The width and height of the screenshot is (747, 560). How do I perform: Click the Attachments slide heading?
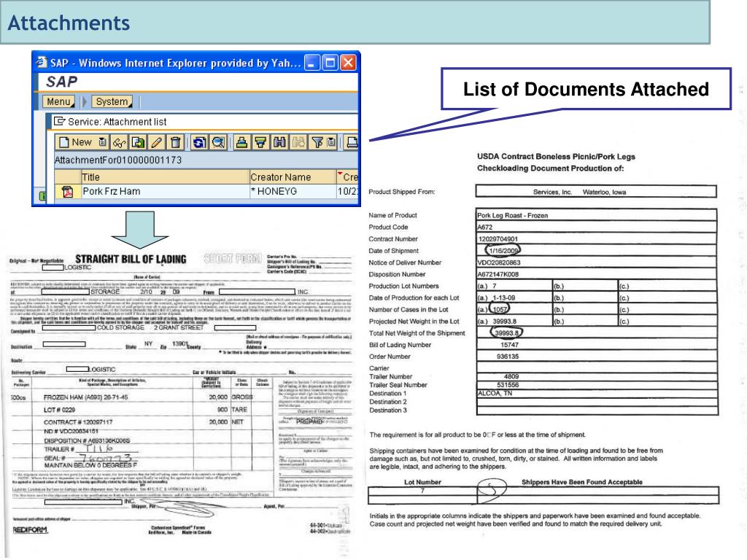69,23
